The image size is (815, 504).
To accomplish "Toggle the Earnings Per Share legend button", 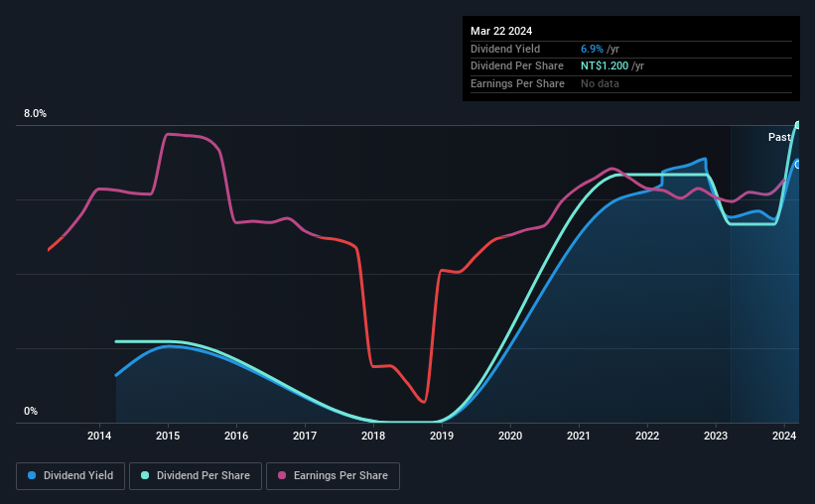I will (x=333, y=475).
